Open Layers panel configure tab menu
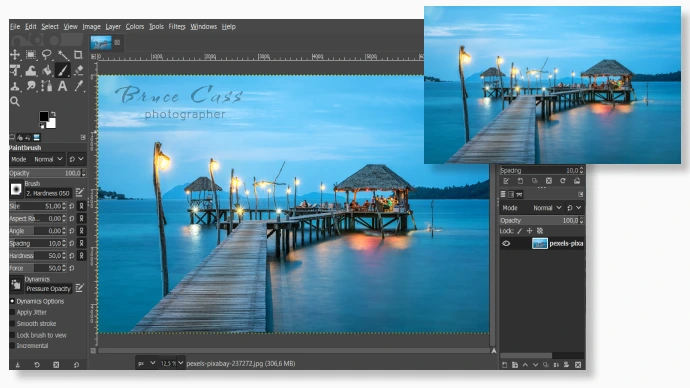 (x=580, y=194)
